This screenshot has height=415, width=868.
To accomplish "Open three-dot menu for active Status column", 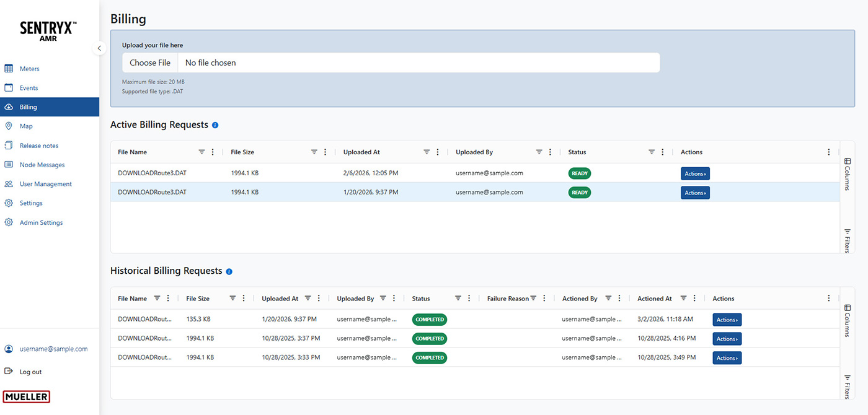I will point(663,152).
